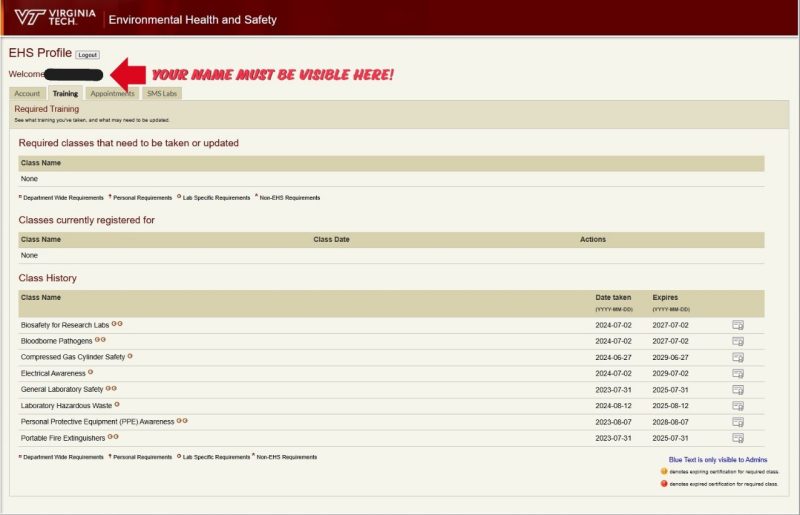Click the Logout button

coord(88,55)
